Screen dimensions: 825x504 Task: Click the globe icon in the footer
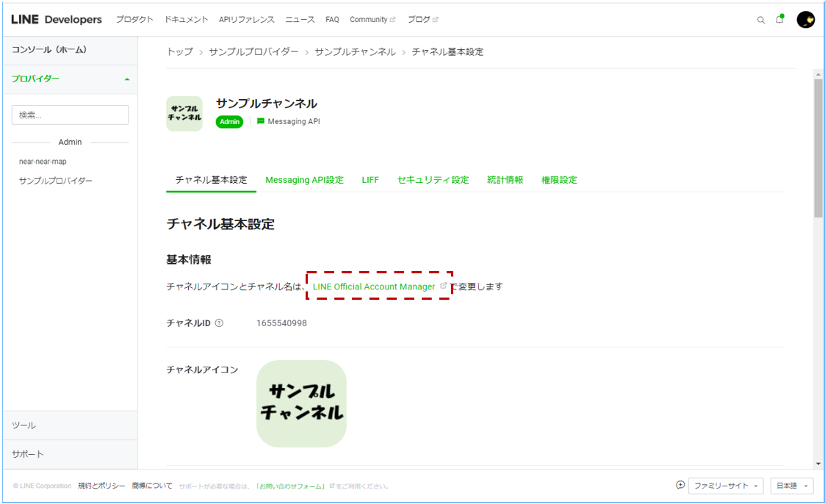pyautogui.click(x=680, y=486)
